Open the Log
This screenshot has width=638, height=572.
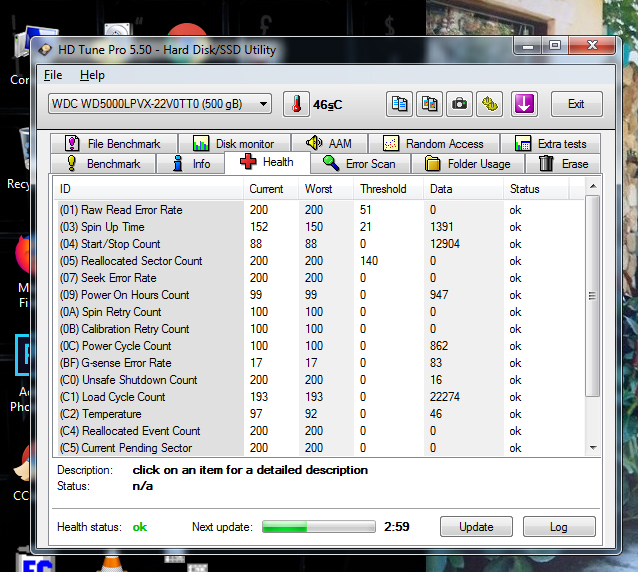559,527
